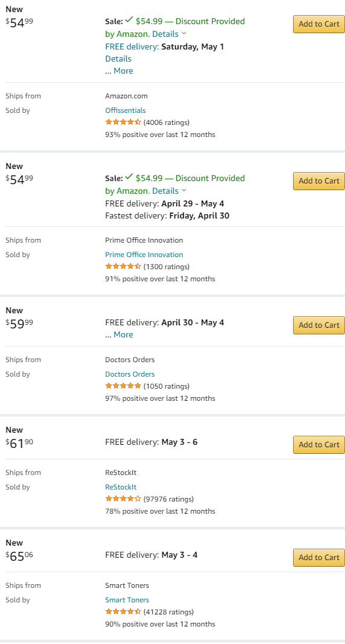Add the Prime Office Innovation offer to cart
The image size is (345, 644).
pyautogui.click(x=318, y=180)
